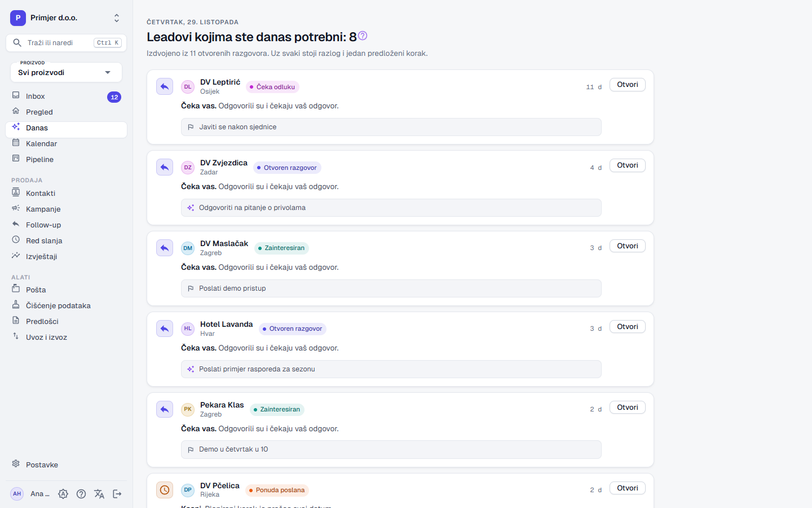The width and height of the screenshot is (812, 508).
Task: Click the Kampanje megaphone icon
Action: 16,208
